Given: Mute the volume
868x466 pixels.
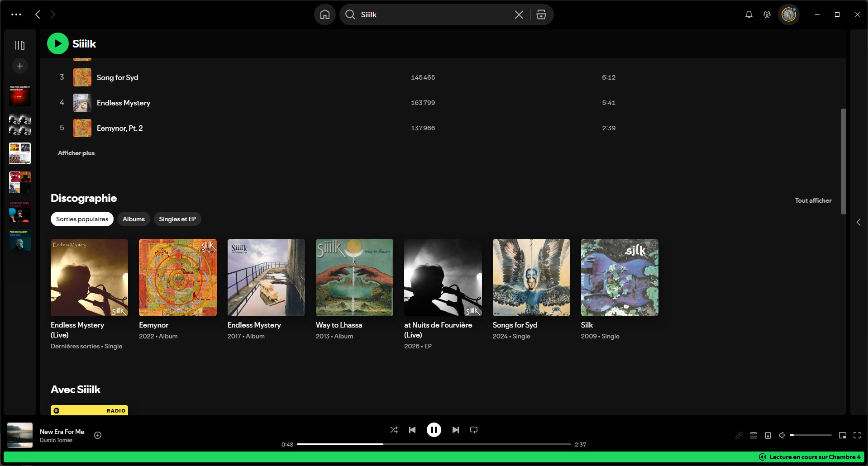Looking at the screenshot, I should (x=782, y=435).
